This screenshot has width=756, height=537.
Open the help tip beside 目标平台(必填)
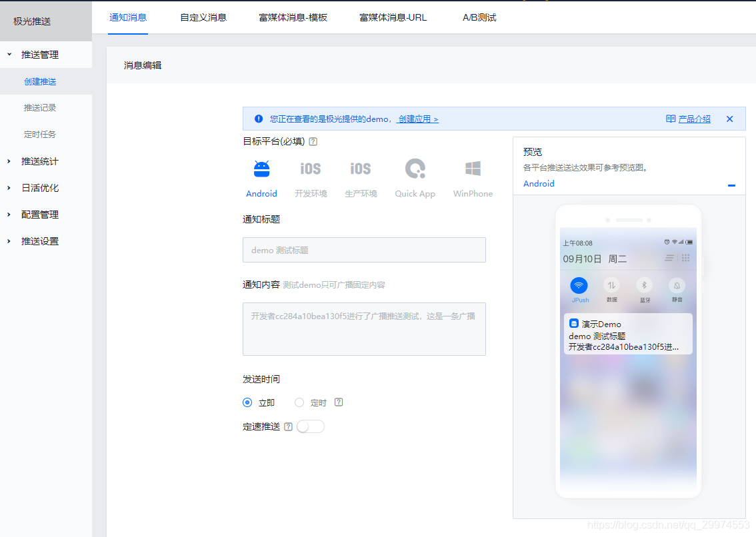tap(313, 141)
